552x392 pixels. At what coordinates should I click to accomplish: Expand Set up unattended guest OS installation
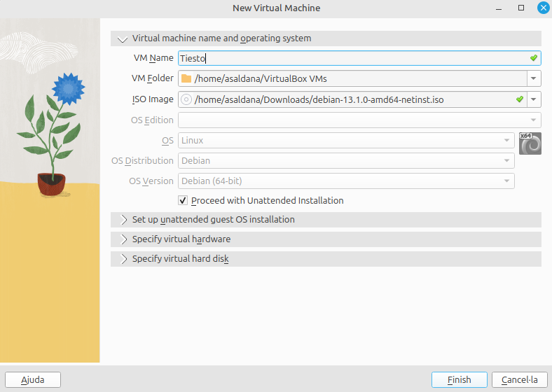point(123,220)
